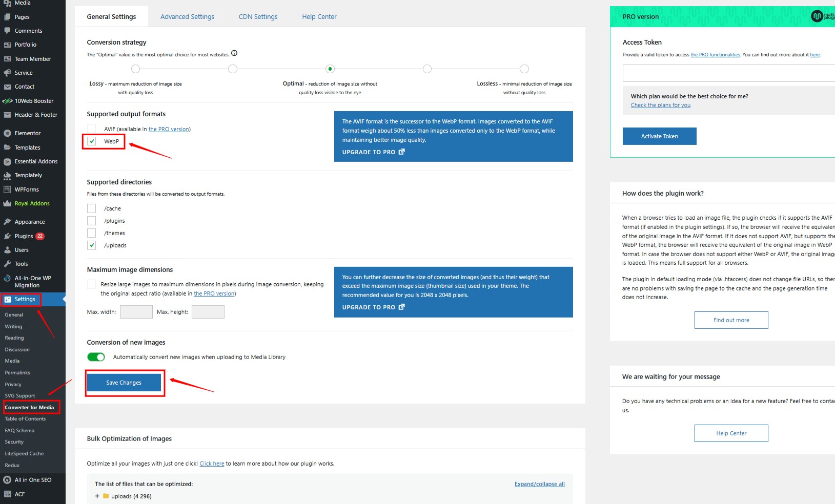Open Permalinks settings submenu
835x504 pixels.
pyautogui.click(x=17, y=373)
